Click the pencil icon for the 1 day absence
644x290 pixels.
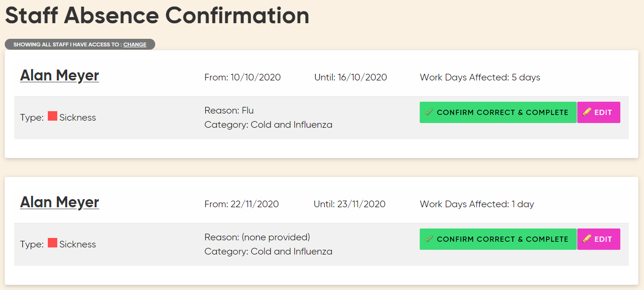[x=587, y=239]
